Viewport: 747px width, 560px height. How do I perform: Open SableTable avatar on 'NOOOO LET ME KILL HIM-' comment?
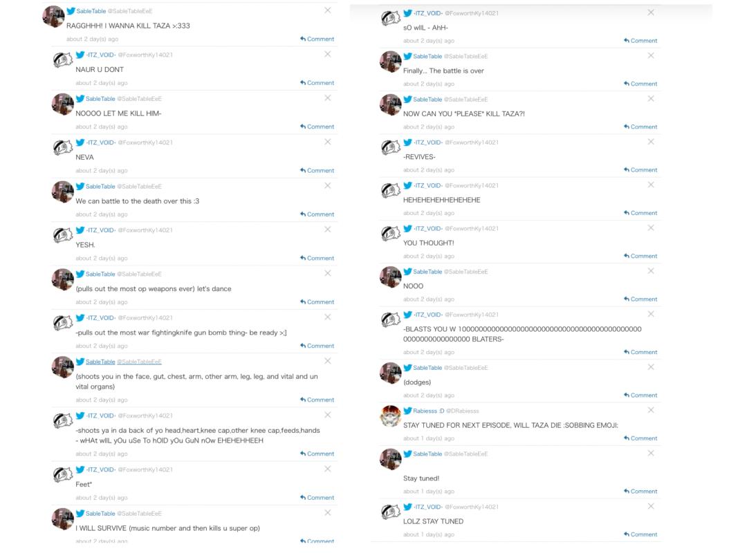coord(63,104)
